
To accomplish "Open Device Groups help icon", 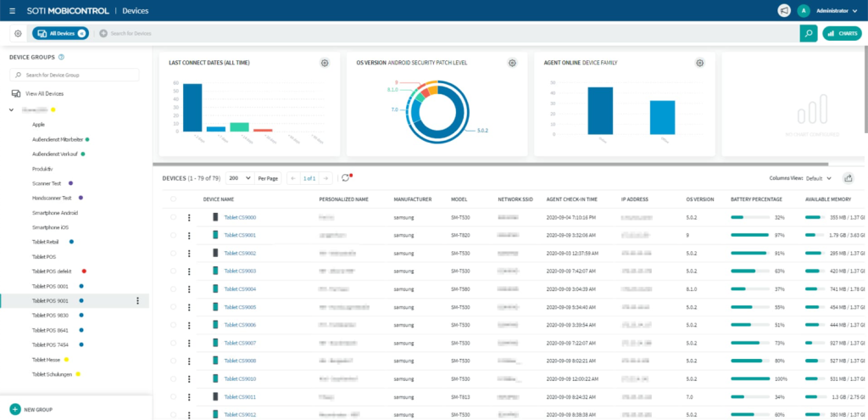I will click(61, 57).
